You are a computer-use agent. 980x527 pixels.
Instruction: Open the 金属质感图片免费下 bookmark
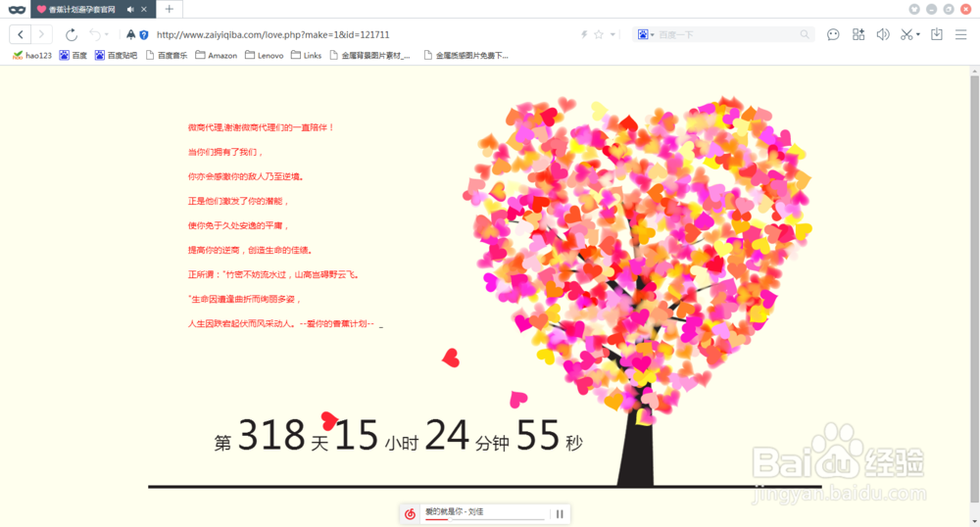pyautogui.click(x=466, y=56)
